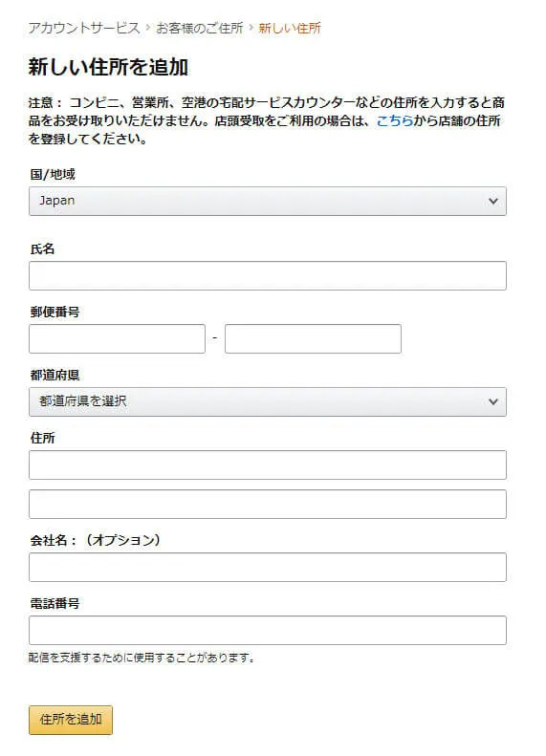This screenshot has height=756, width=546.
Task: Click into the 電話番号 phone field
Action: (267, 630)
